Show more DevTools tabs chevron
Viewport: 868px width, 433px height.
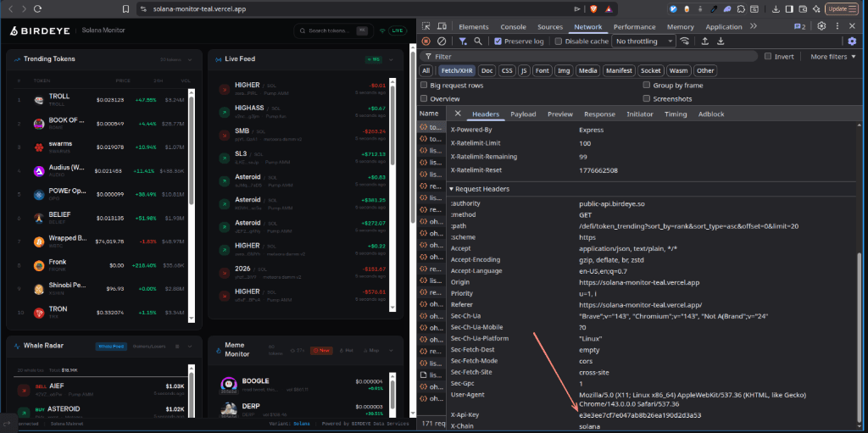[754, 26]
